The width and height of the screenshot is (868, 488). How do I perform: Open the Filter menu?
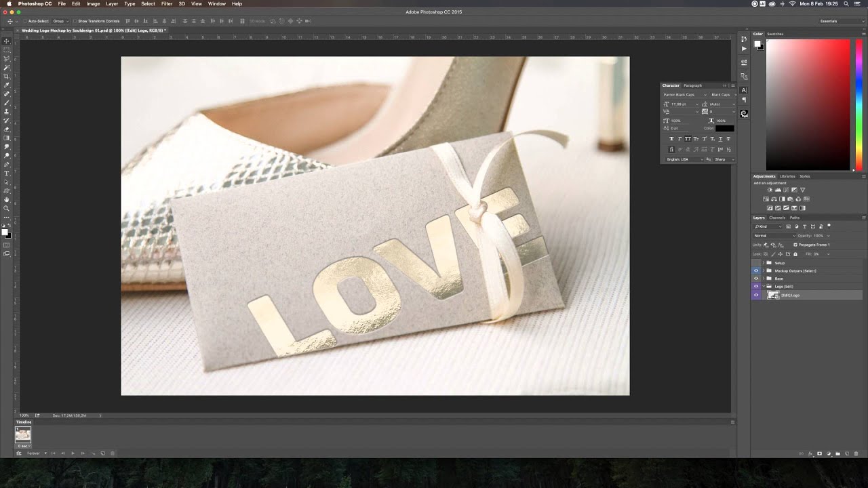pos(167,3)
